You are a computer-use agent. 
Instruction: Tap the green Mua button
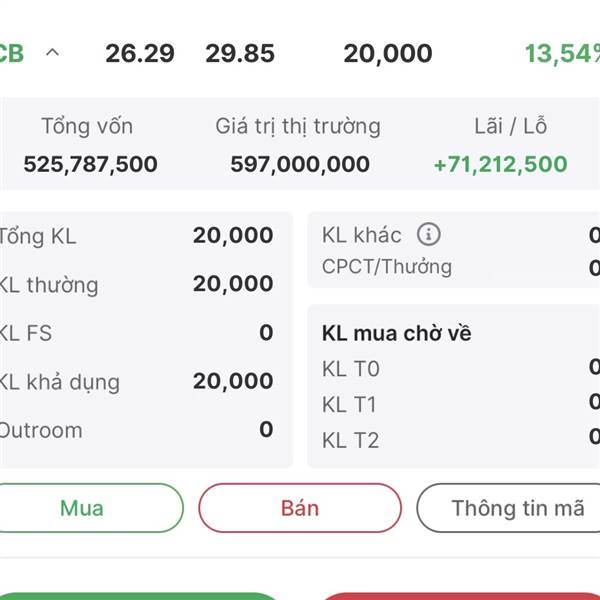pyautogui.click(x=82, y=508)
